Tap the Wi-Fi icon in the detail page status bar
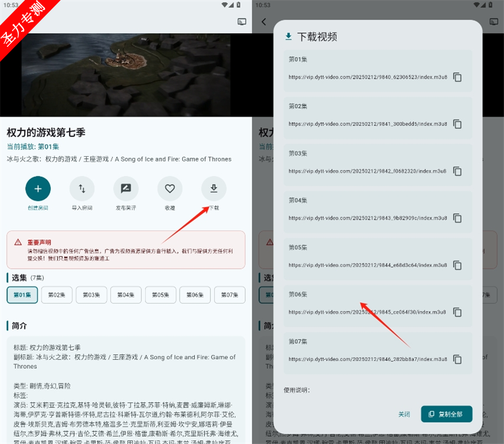504x444 pixels. coord(225,5)
